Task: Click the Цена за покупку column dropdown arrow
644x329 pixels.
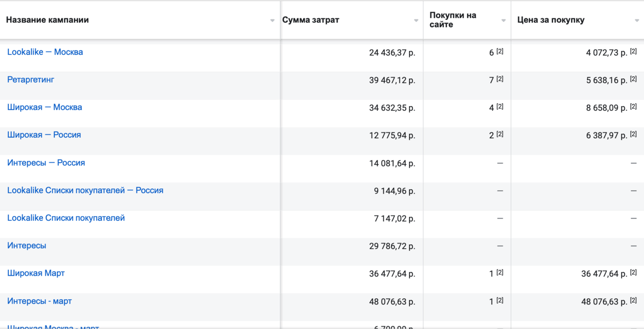Action: 637,21
